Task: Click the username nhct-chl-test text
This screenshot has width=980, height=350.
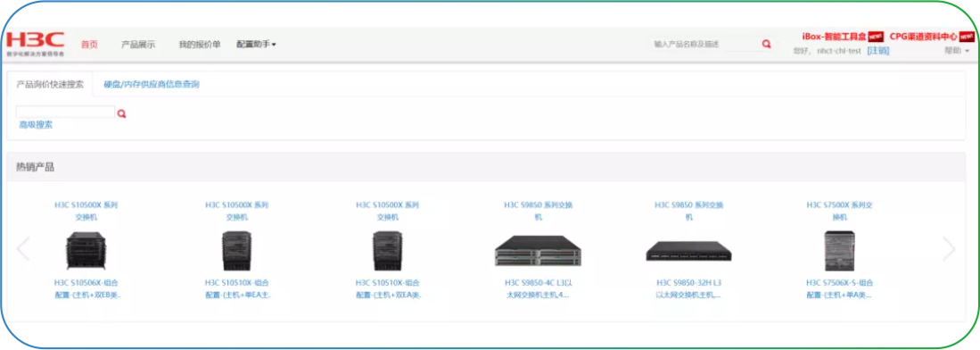Action: click(x=839, y=51)
